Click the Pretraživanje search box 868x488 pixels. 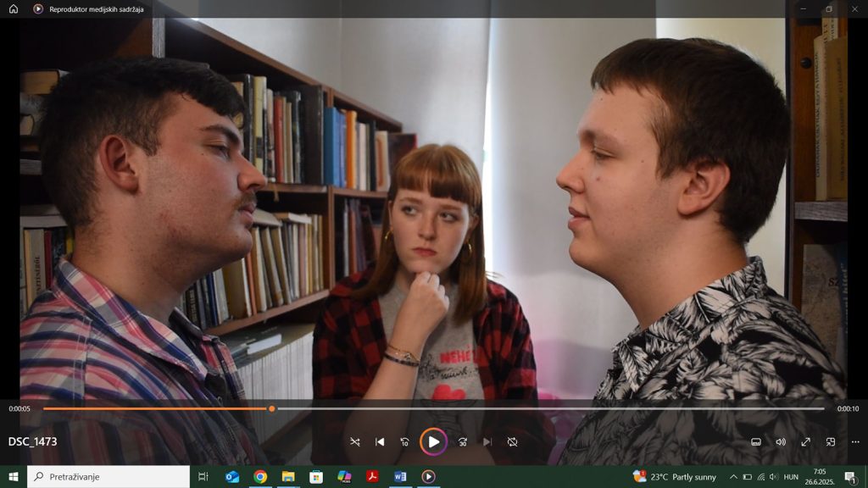[x=108, y=477]
